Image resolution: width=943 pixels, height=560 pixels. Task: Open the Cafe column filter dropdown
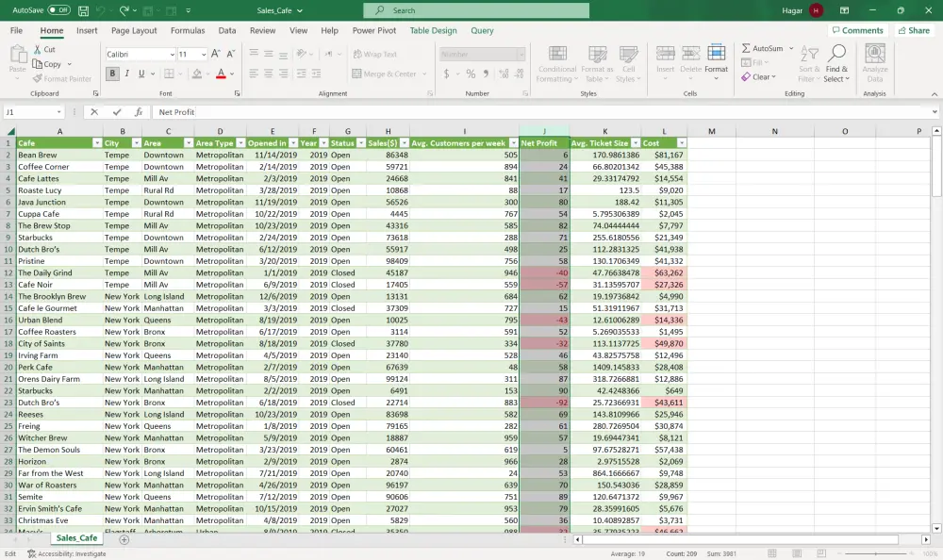[97, 143]
